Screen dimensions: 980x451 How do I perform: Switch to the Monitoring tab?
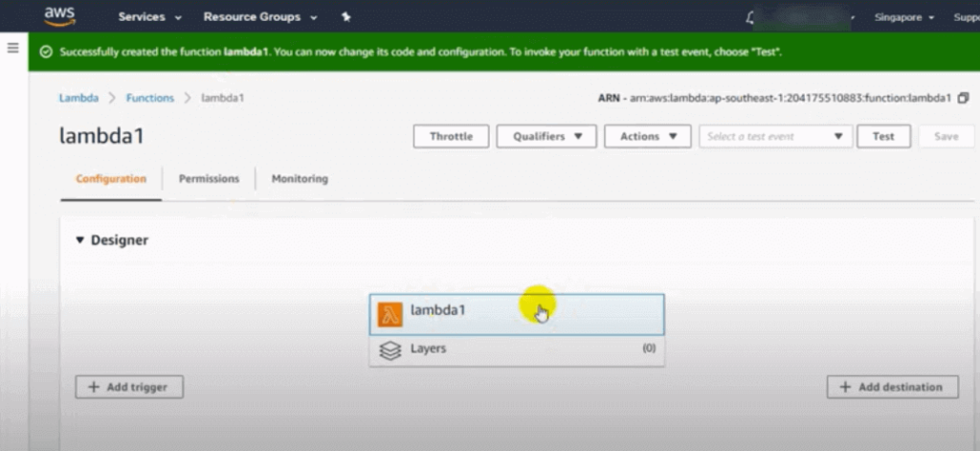pyautogui.click(x=300, y=179)
